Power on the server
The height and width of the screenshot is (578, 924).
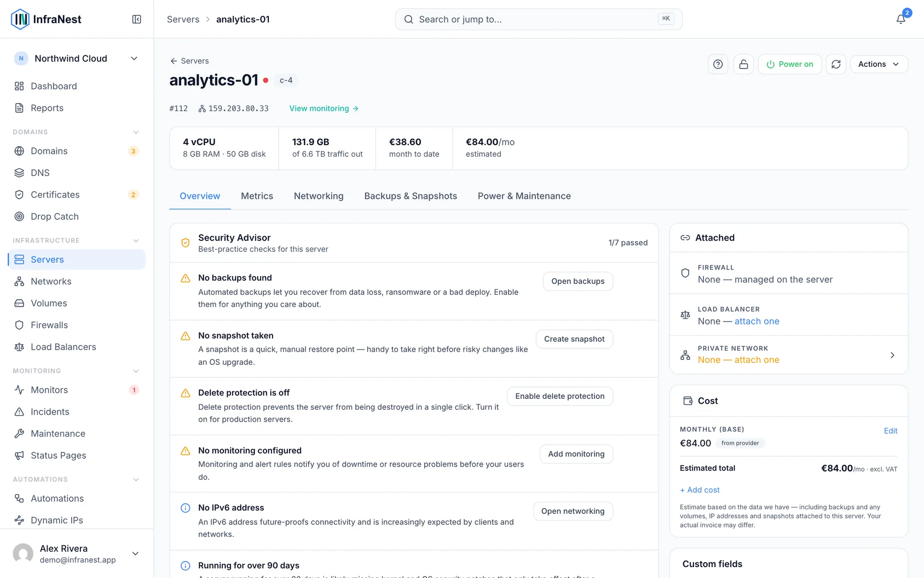(x=789, y=64)
